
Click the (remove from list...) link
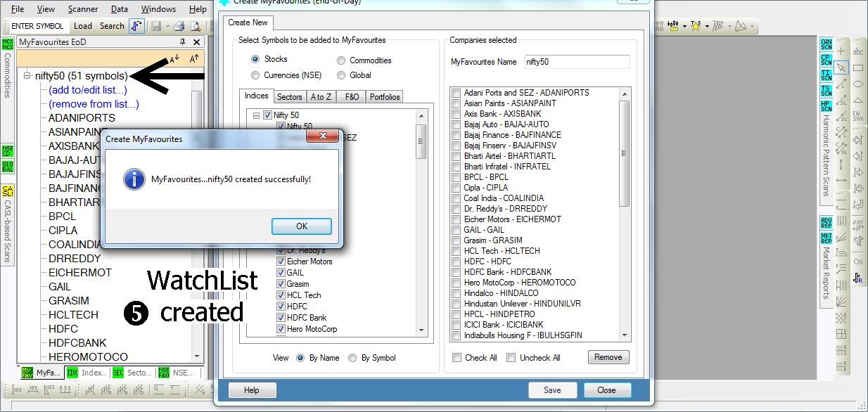tap(94, 104)
